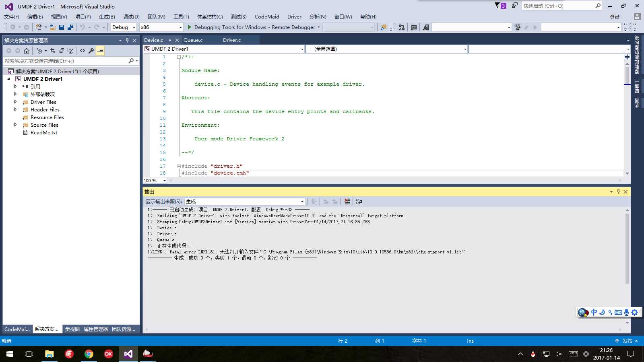Select the Resource Files folder
Image resolution: width=644 pixels, height=362 pixels.
(x=47, y=117)
